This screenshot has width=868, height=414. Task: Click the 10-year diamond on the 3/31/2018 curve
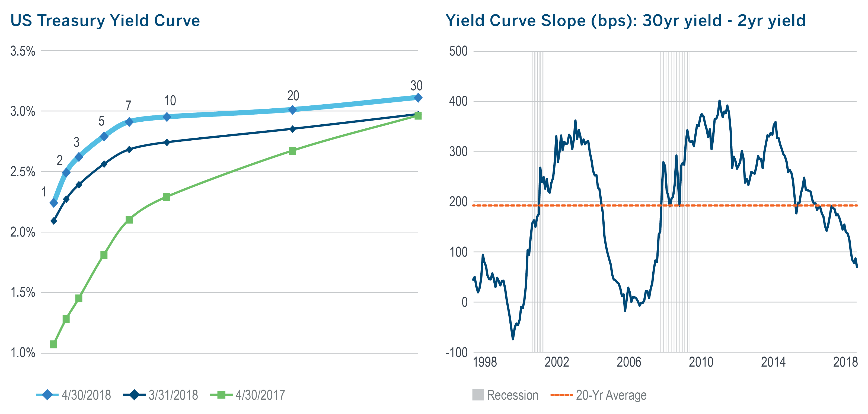coord(167,142)
